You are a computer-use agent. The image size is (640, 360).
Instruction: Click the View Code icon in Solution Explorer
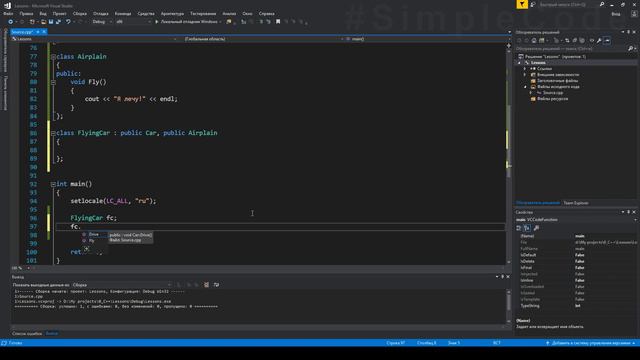591,40
